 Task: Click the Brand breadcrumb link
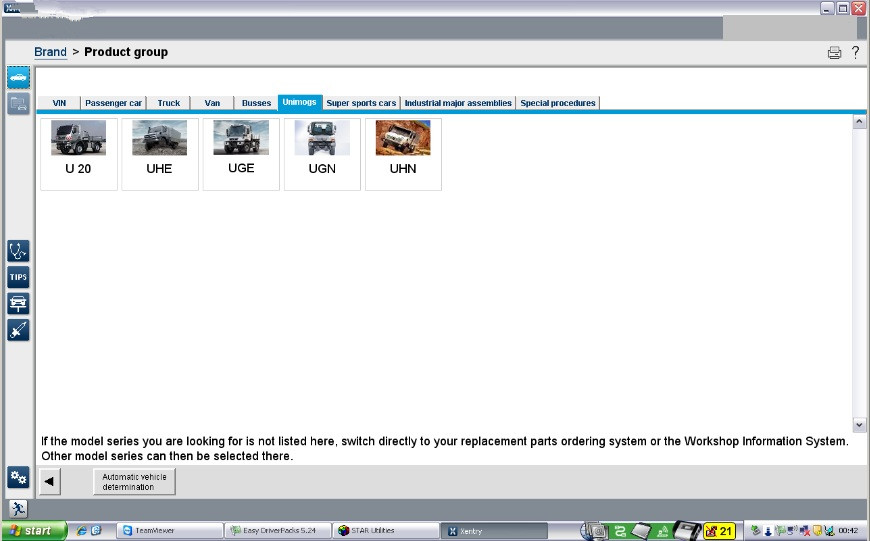tap(50, 52)
